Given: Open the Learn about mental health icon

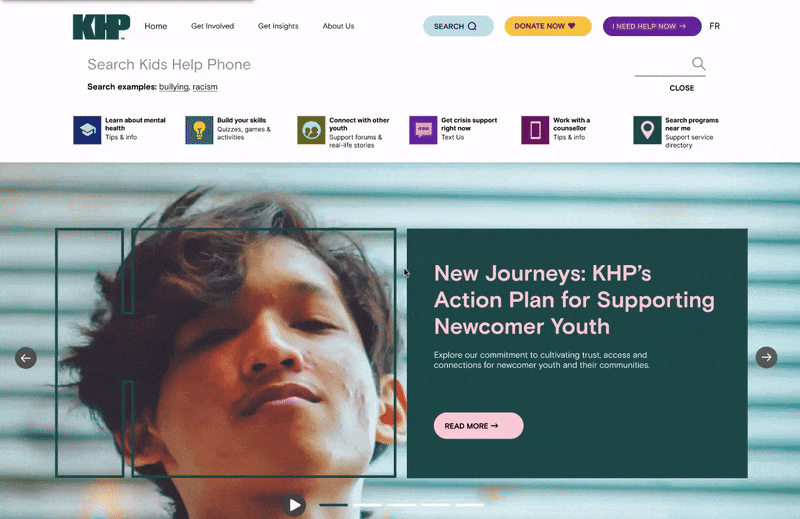Looking at the screenshot, I should (x=87, y=130).
